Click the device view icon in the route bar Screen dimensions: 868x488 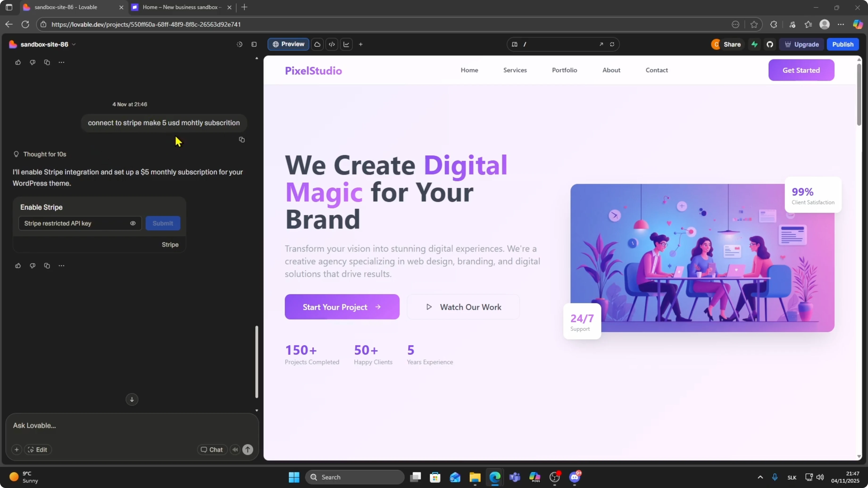(x=514, y=44)
